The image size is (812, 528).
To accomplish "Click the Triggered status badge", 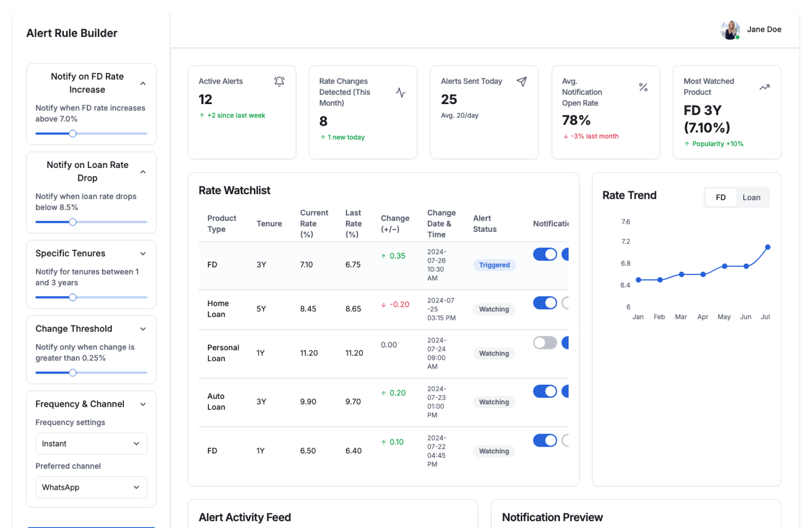I will 494,265.
